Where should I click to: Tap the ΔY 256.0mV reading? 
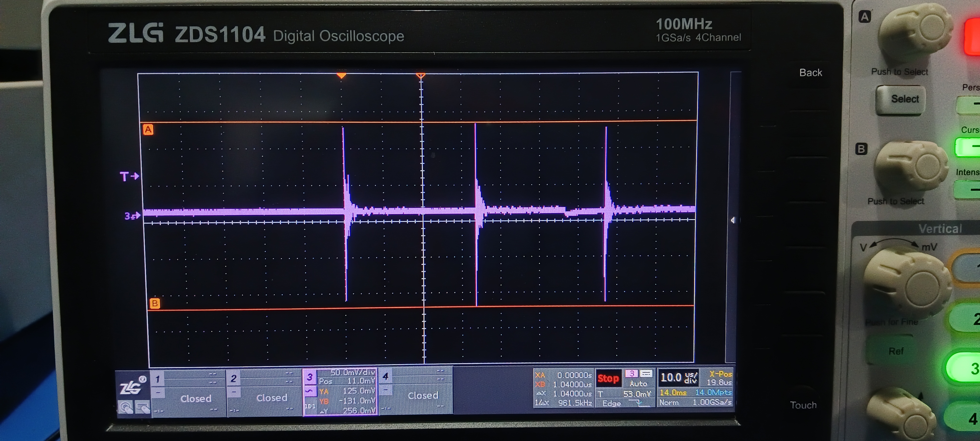347,410
